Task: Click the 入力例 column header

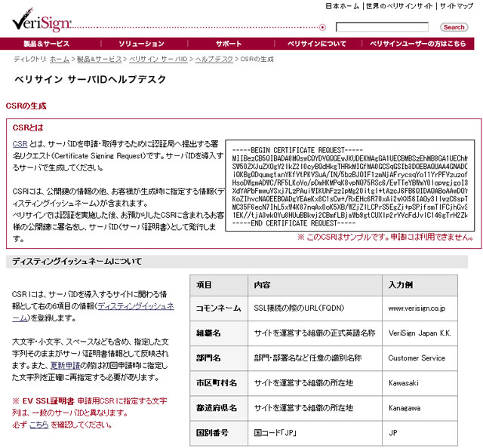Action: (420, 285)
